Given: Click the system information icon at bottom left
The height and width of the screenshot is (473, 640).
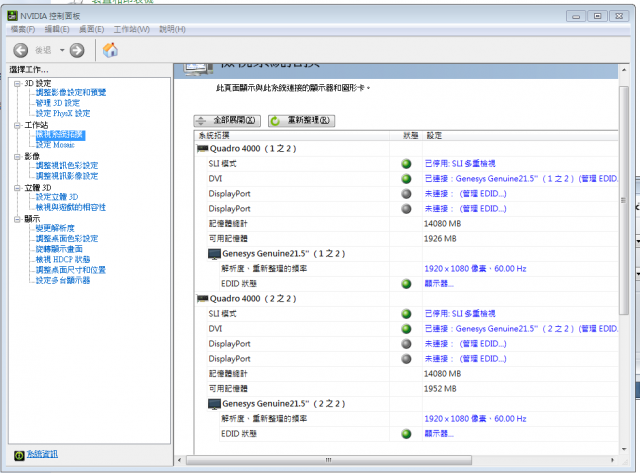Looking at the screenshot, I should tap(19, 455).
